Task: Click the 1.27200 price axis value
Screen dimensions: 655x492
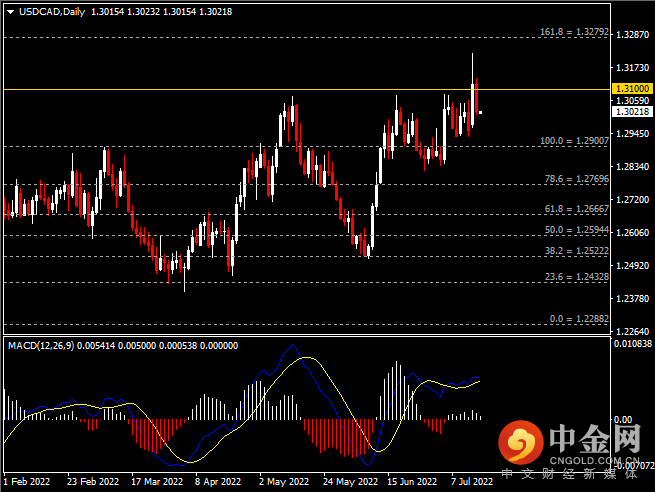Action: [x=632, y=200]
